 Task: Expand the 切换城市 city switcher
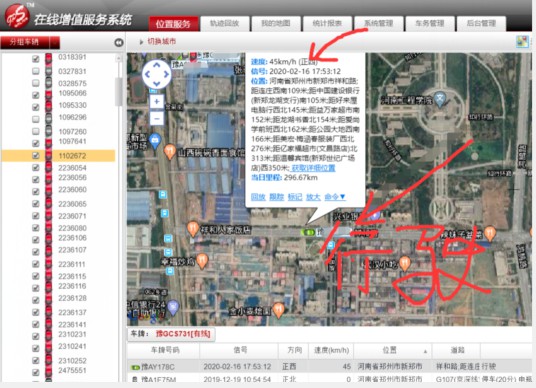coord(158,41)
